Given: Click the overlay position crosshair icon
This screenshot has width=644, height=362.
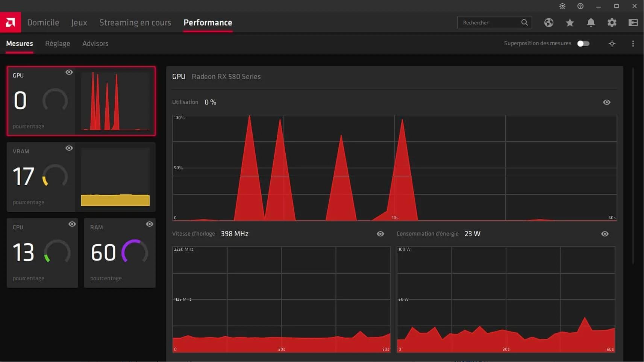Looking at the screenshot, I should click(612, 44).
